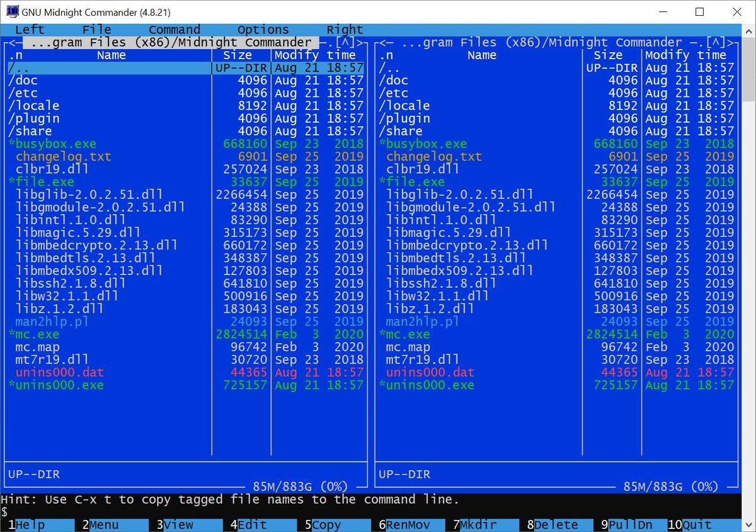The image size is (756, 532).
Task: Open the File menu
Action: [x=96, y=30]
